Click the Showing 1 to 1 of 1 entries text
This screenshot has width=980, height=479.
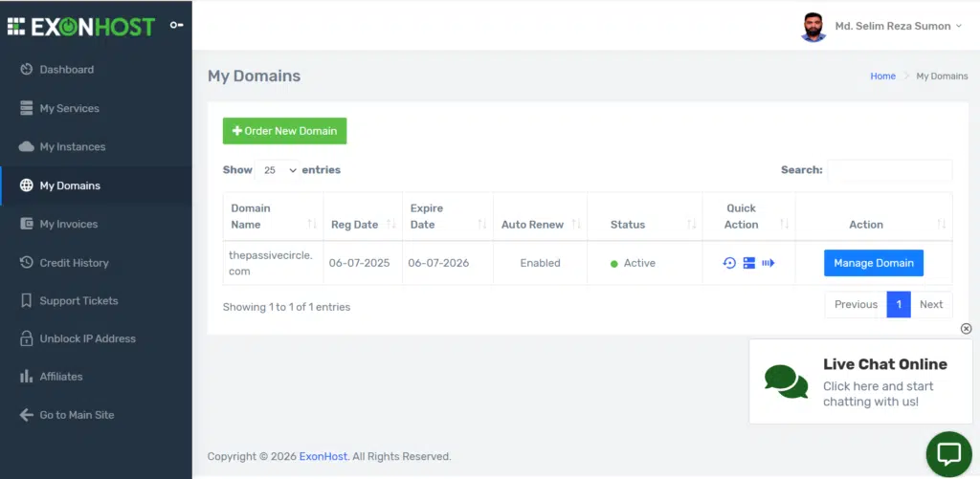pos(286,307)
